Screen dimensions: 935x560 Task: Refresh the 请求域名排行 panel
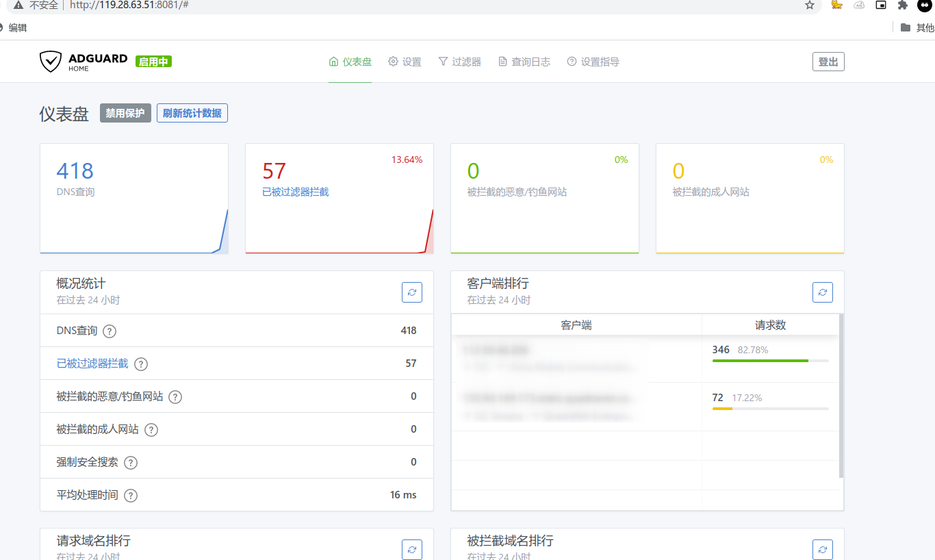pos(412,549)
